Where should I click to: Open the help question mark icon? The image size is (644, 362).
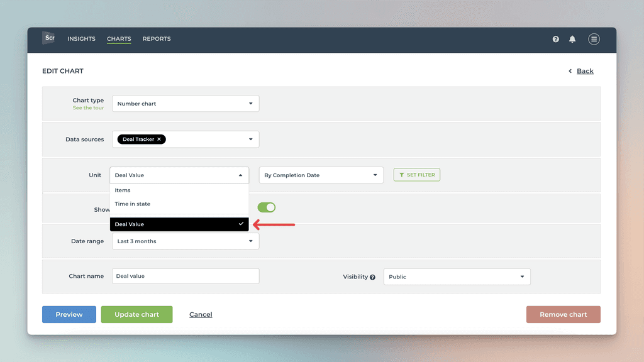555,39
